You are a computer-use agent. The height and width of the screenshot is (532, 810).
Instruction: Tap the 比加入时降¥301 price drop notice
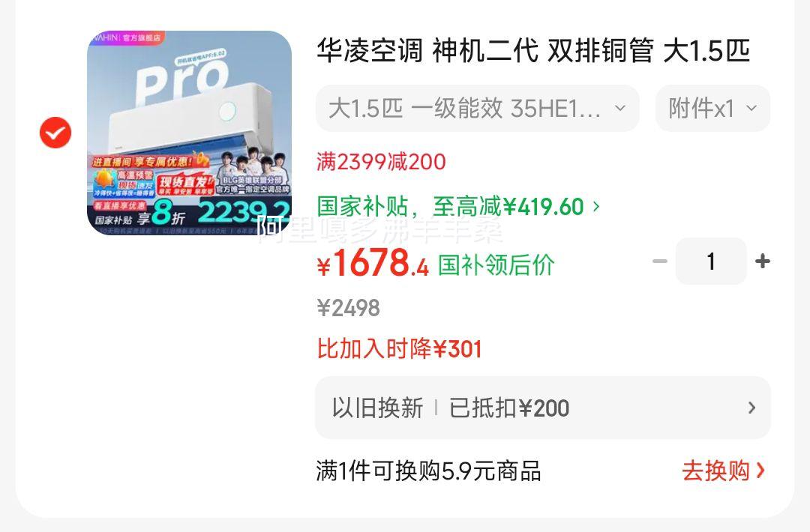(399, 349)
